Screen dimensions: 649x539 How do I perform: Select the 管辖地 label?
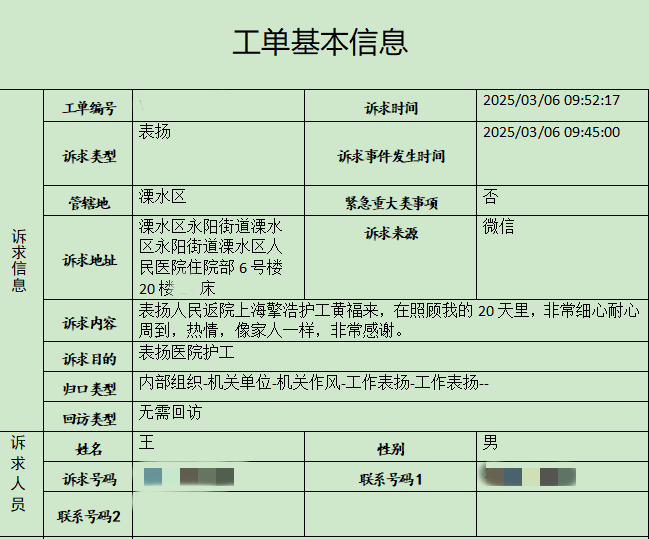[89, 203]
